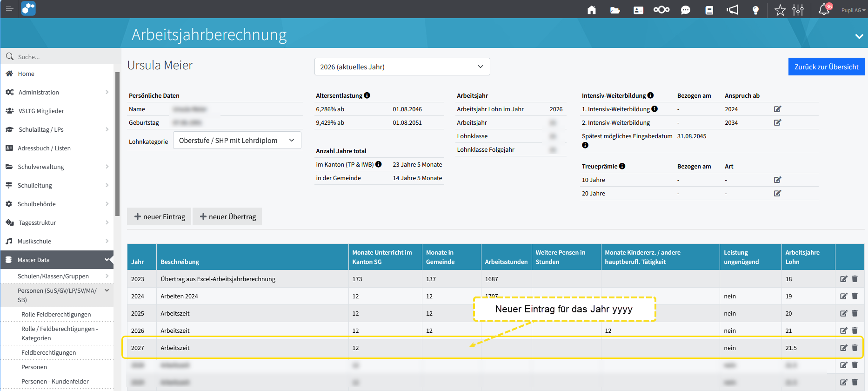Go to Home in the sidebar

(57, 74)
